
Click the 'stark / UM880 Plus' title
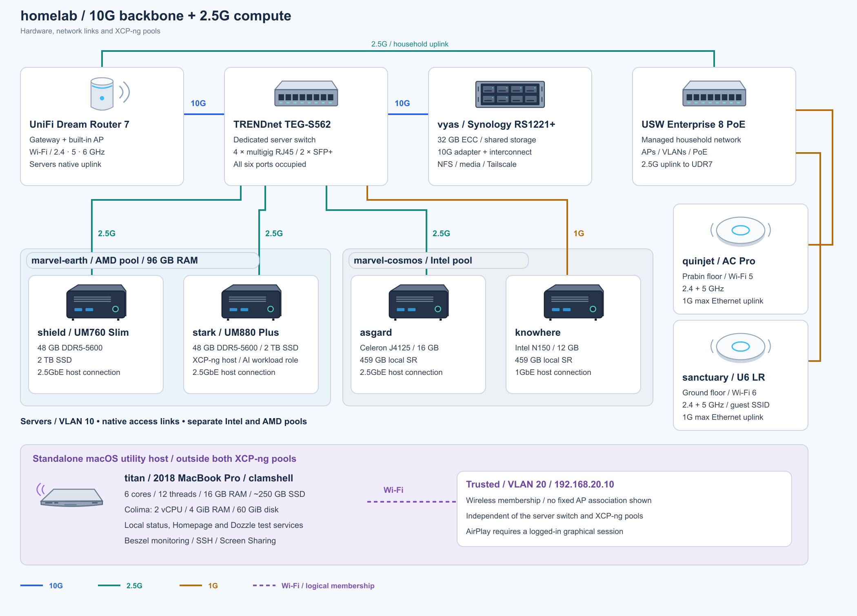click(x=236, y=332)
